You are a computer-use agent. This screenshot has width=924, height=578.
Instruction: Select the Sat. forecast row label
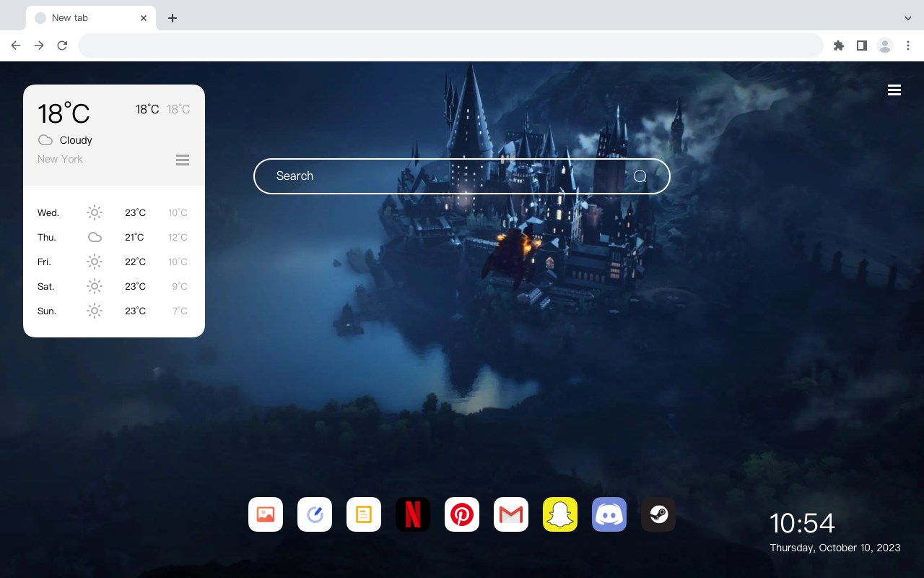coord(46,286)
